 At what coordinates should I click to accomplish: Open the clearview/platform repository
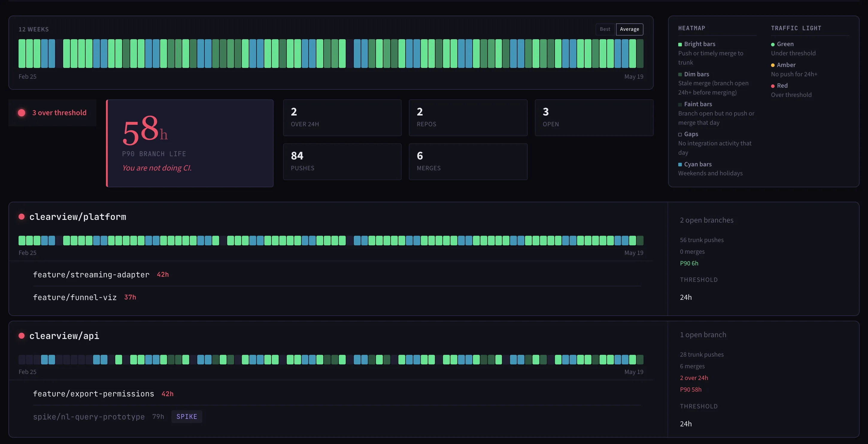click(78, 217)
